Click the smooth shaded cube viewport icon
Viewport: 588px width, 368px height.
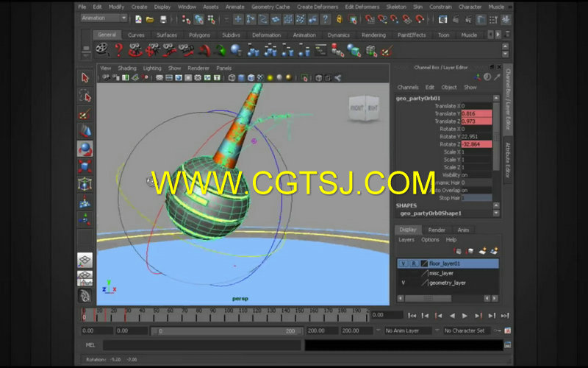[x=242, y=78]
